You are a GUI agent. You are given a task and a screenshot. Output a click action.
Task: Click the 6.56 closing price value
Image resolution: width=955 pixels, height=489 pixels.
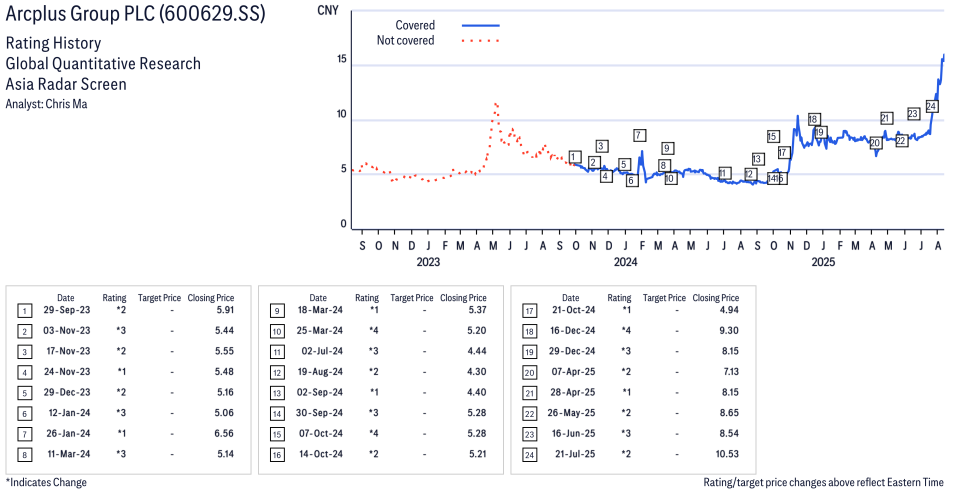pyautogui.click(x=225, y=434)
